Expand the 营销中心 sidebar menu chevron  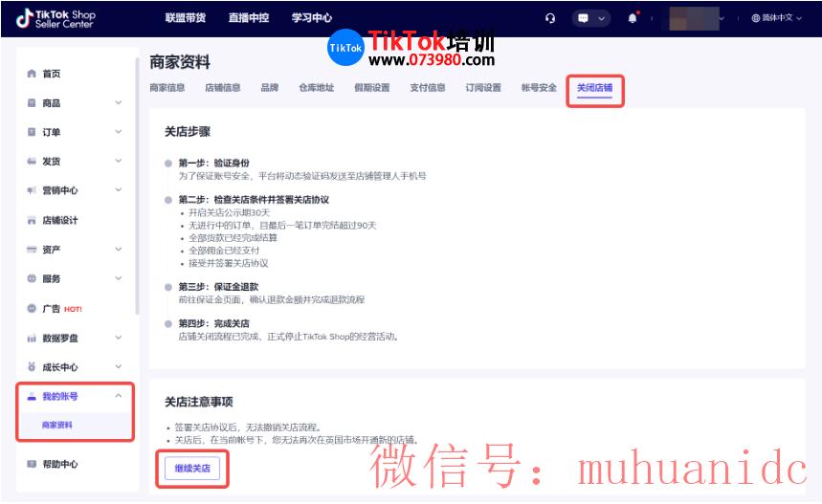point(119,189)
